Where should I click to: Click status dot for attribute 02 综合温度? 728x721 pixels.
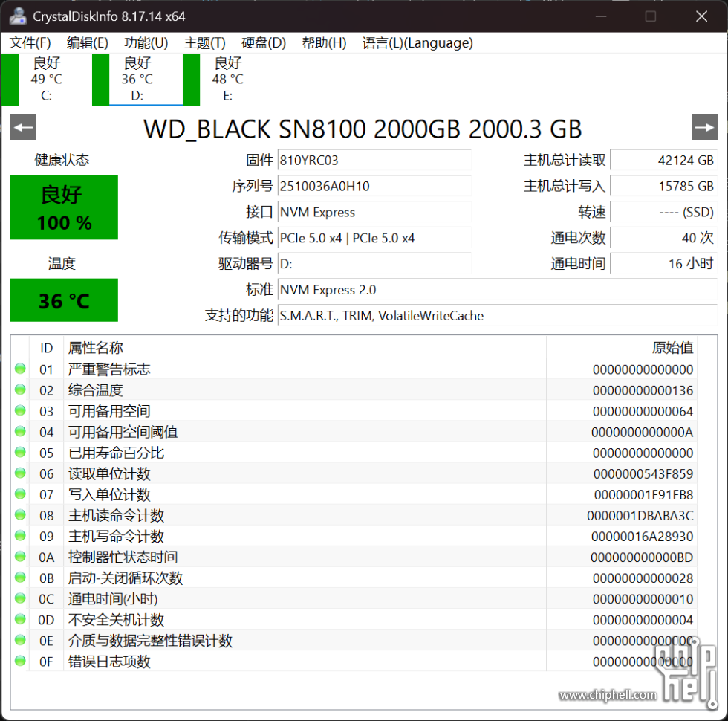tap(20, 389)
